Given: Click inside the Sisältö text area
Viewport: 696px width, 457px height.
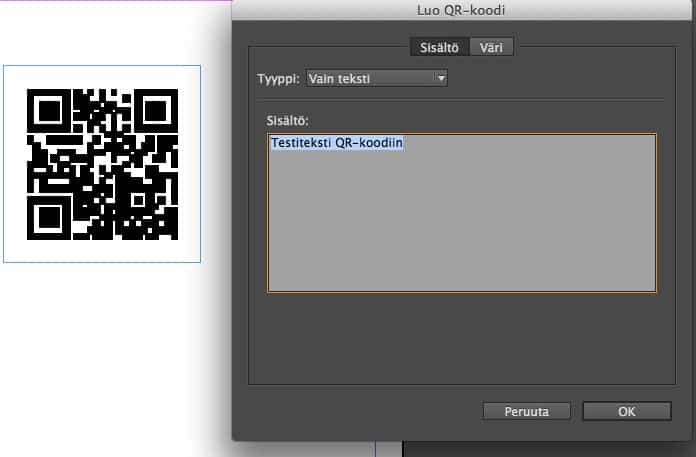Looking at the screenshot, I should (462, 213).
